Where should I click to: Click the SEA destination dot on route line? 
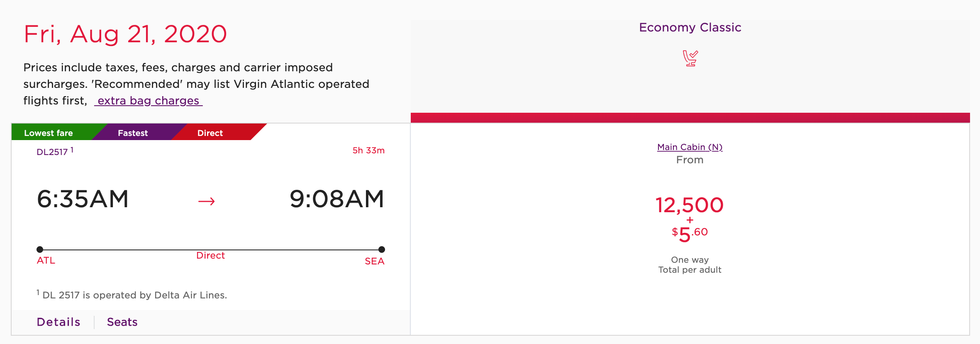(x=382, y=250)
